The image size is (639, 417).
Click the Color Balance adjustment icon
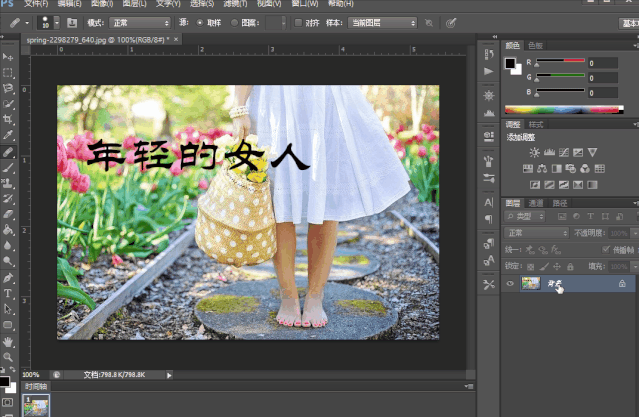tap(542, 168)
